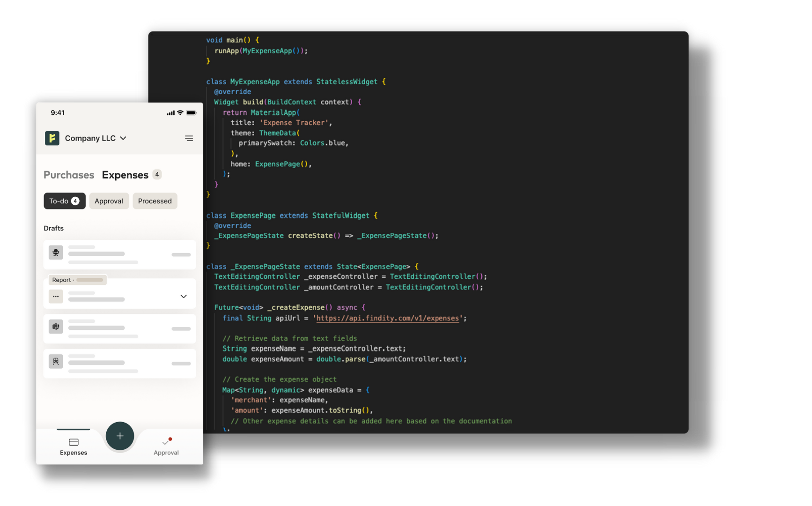This screenshot has width=812, height=506.
Task: Open the Findity app logo icon
Action: coord(52,138)
